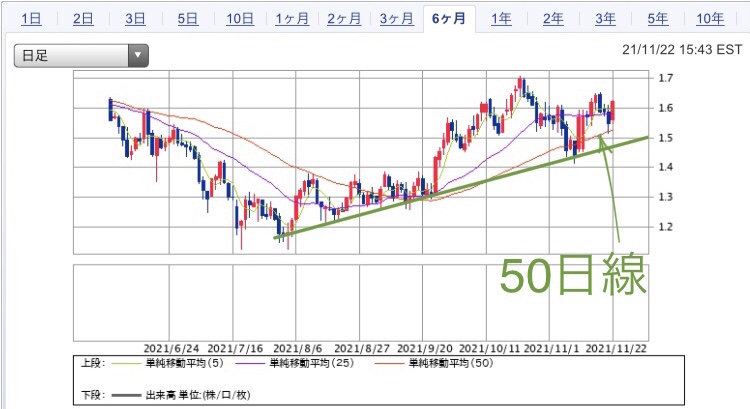Click the 1.7 price axis label
The width and height of the screenshot is (750, 409).
point(665,78)
